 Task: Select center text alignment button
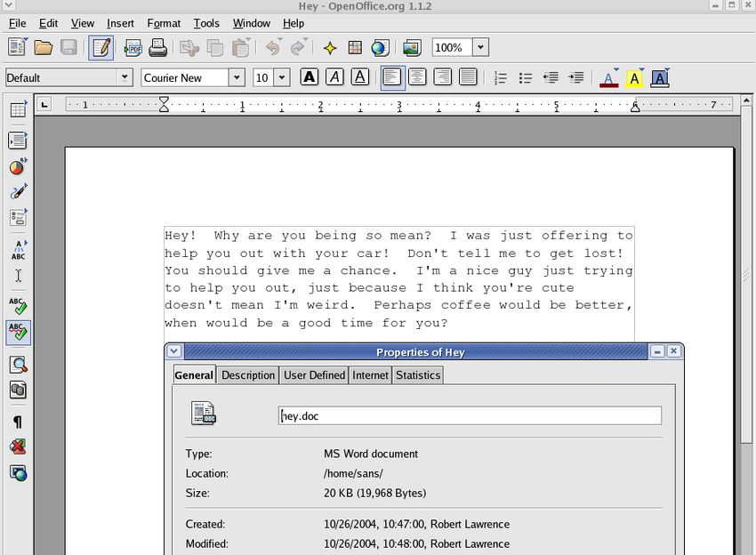[416, 78]
